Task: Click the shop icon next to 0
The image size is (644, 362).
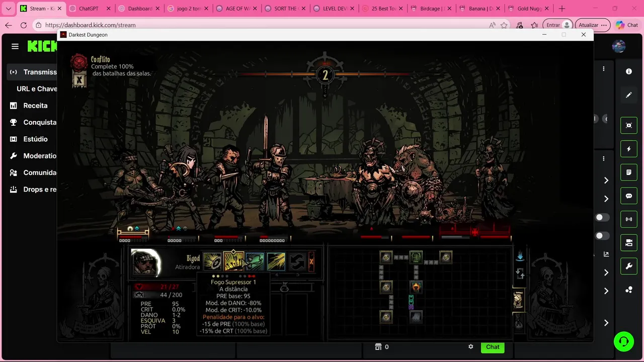Action: click(x=378, y=347)
